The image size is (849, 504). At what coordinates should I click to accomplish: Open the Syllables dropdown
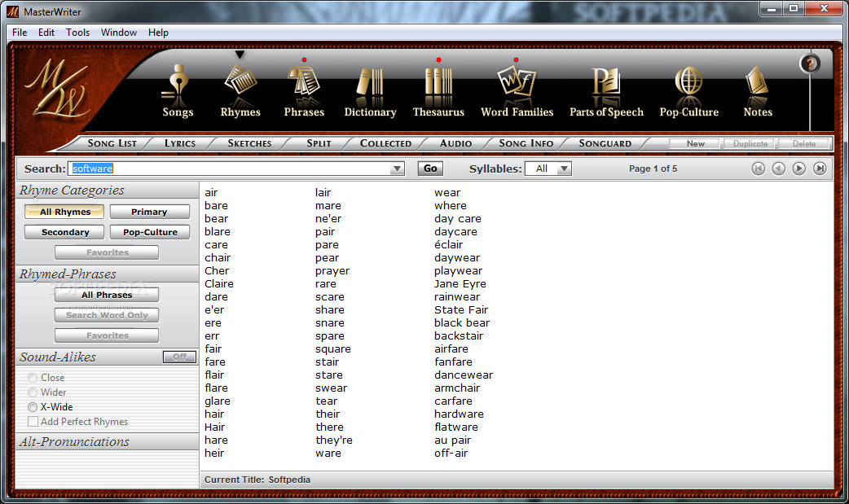pyautogui.click(x=548, y=169)
